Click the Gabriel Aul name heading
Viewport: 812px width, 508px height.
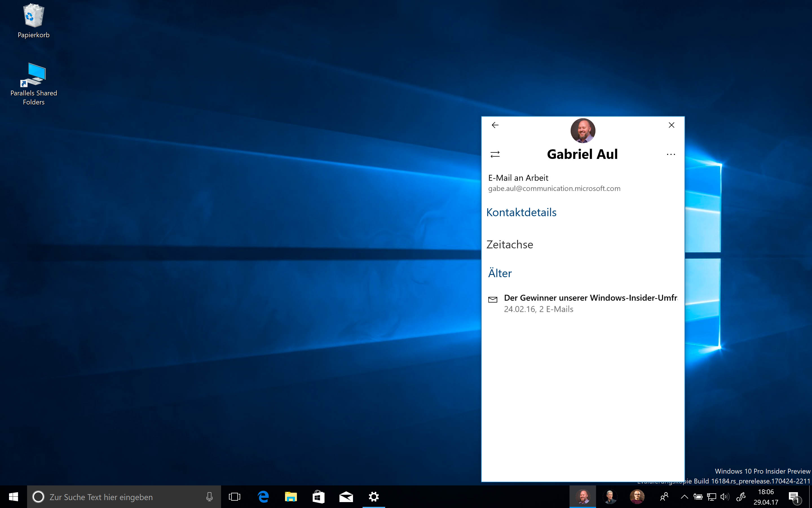[582, 154]
